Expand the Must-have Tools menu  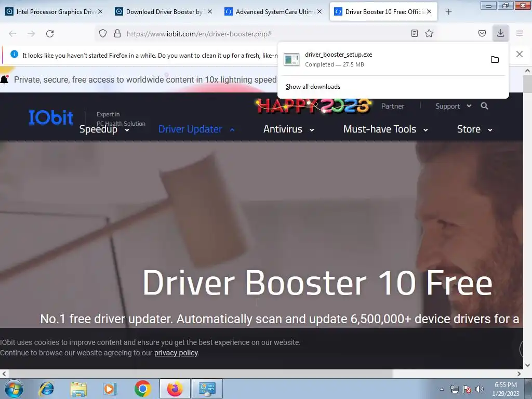[x=385, y=129]
